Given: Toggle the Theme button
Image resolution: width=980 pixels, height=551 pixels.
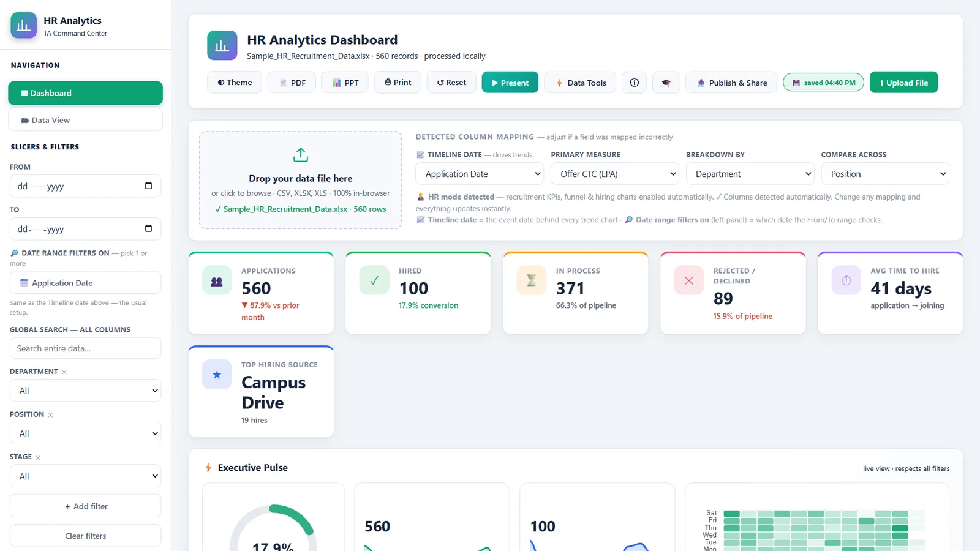Looking at the screenshot, I should tap(235, 83).
